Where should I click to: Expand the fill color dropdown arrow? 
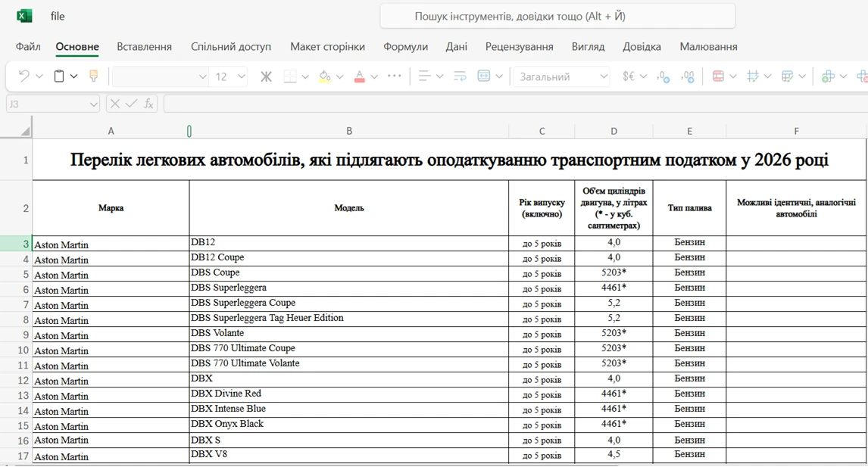coord(339,76)
